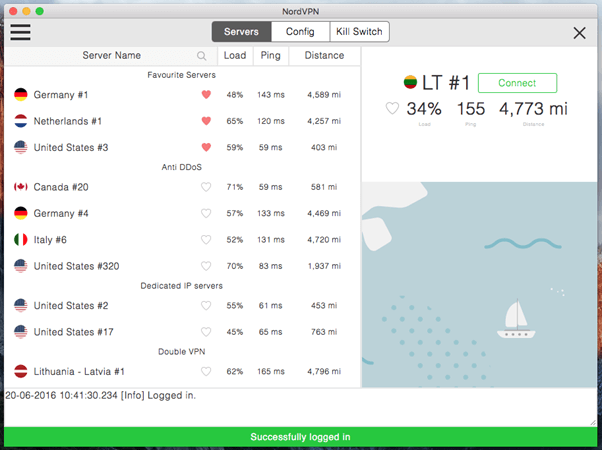Unfavourite Netherlands #1 heart
The width and height of the screenshot is (602, 450).
click(206, 121)
